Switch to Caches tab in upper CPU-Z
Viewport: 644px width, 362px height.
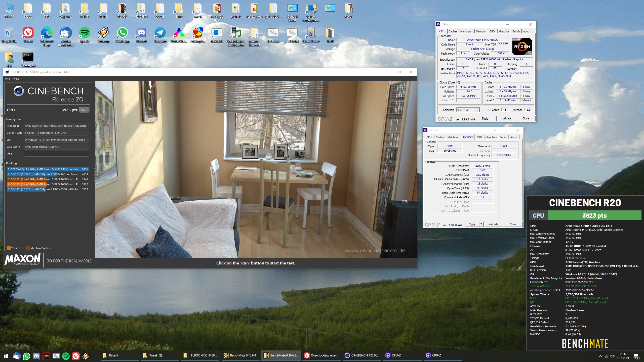click(453, 31)
